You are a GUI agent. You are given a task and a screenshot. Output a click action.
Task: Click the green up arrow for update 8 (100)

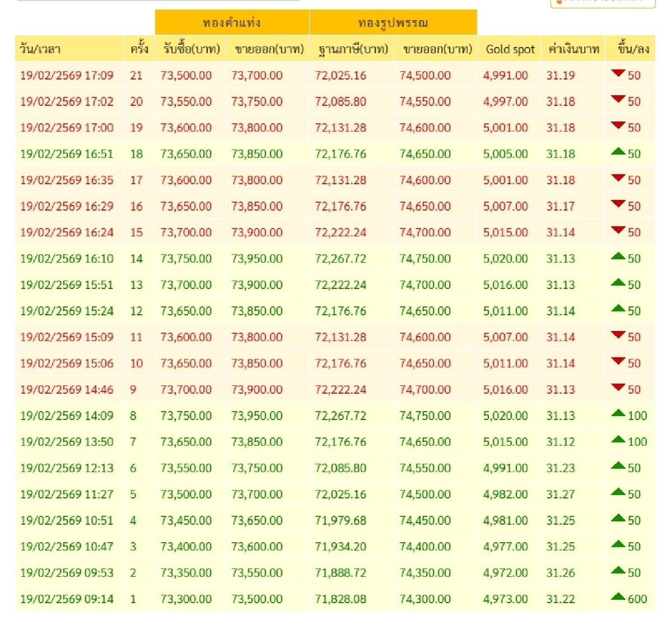pyautogui.click(x=618, y=413)
